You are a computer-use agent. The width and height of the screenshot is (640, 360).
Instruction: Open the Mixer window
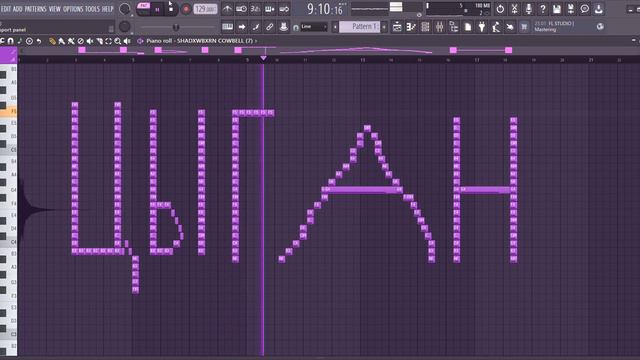[440, 27]
